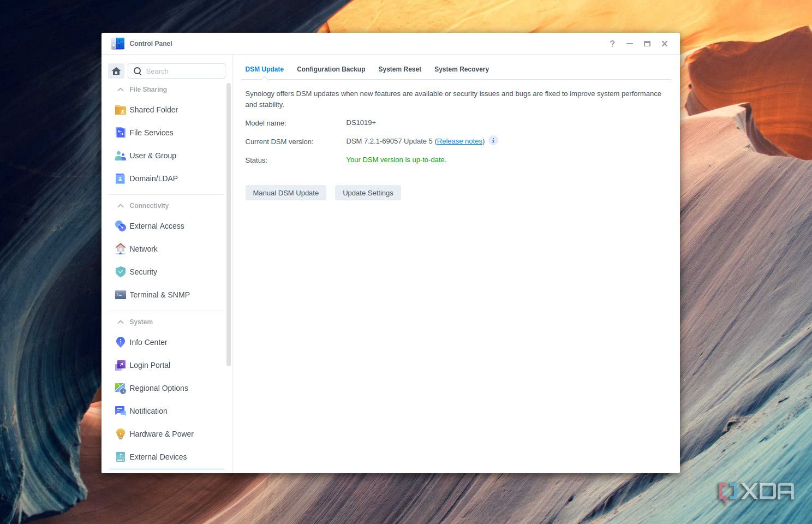The width and height of the screenshot is (812, 524).
Task: Focus the Search input field
Action: 177,71
